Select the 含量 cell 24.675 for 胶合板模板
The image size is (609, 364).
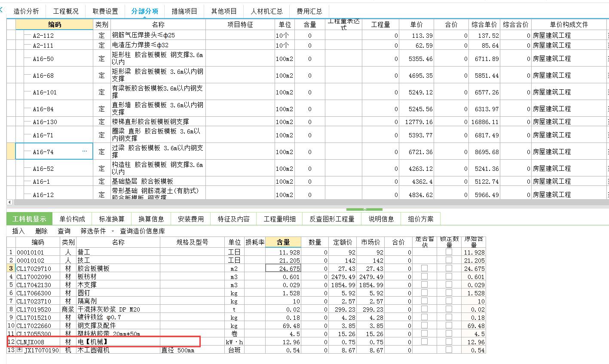tap(283, 268)
